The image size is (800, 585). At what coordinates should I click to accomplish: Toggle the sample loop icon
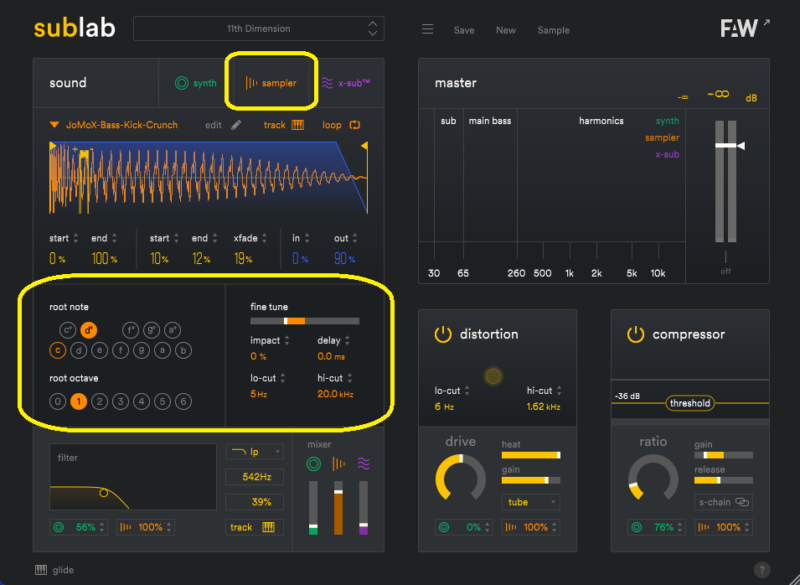354,125
